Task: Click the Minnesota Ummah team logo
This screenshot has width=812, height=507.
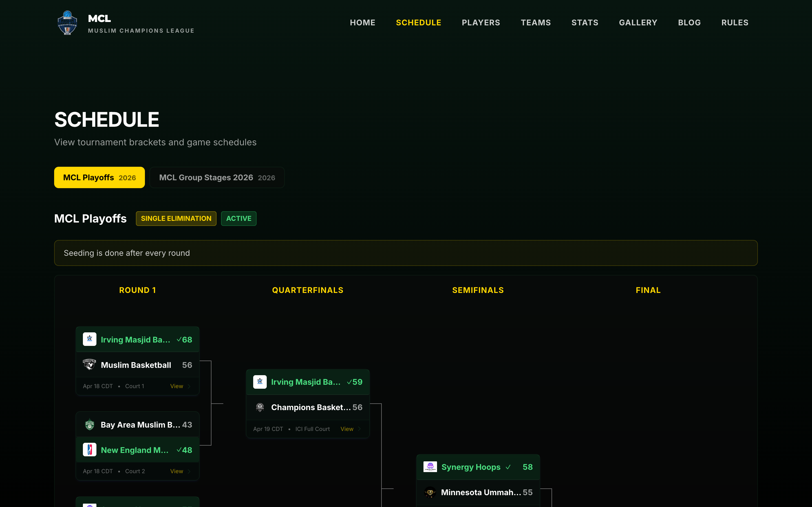Action: [x=431, y=492]
